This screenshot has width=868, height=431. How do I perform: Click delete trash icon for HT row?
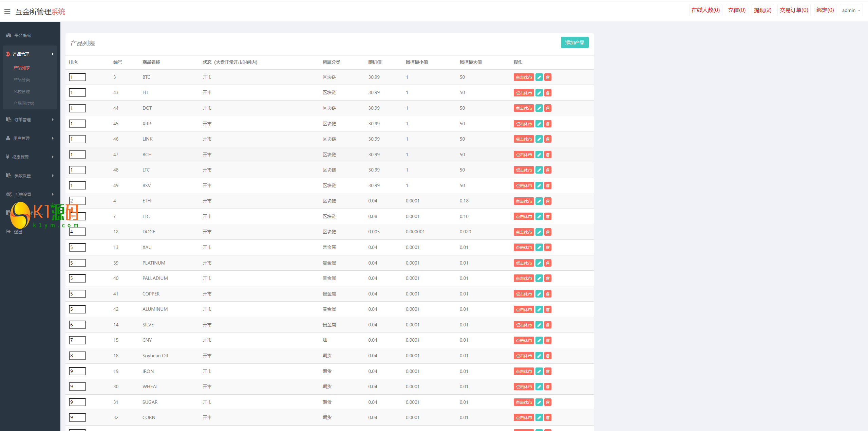tap(548, 93)
